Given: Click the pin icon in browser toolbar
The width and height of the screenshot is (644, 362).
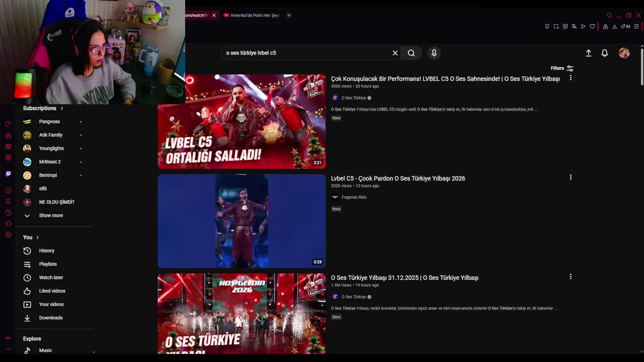Looking at the screenshot, I should 547,27.
